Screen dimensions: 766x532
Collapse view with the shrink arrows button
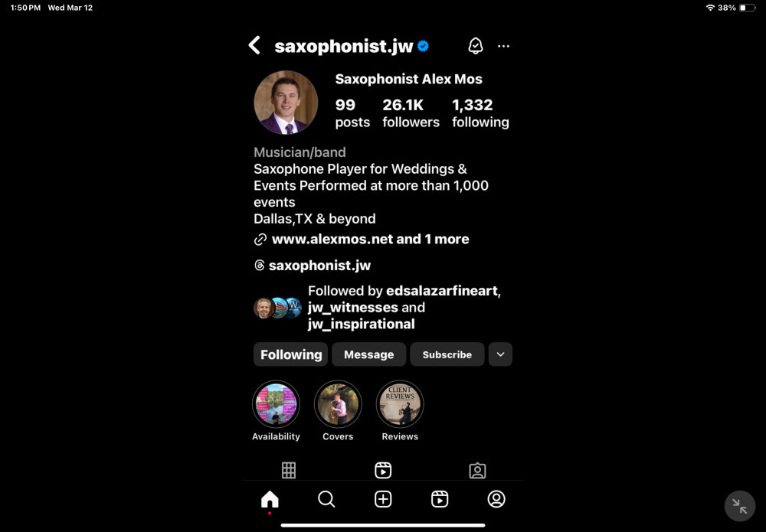pyautogui.click(x=740, y=506)
